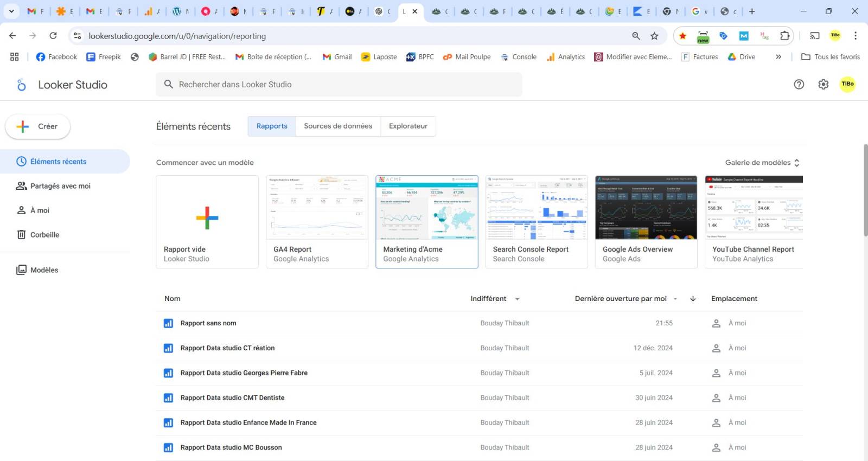Click date 5 juil. 2024

656,373
